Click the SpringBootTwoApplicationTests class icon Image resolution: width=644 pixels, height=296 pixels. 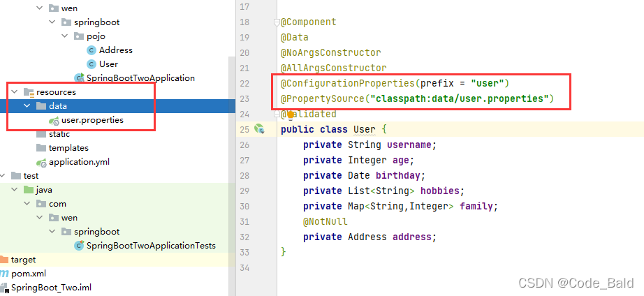(x=79, y=246)
